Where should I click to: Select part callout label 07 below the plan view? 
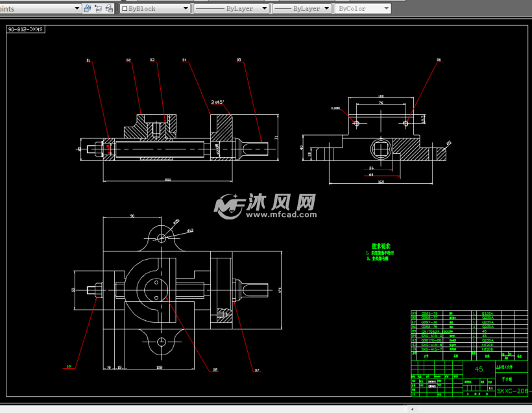point(256,370)
